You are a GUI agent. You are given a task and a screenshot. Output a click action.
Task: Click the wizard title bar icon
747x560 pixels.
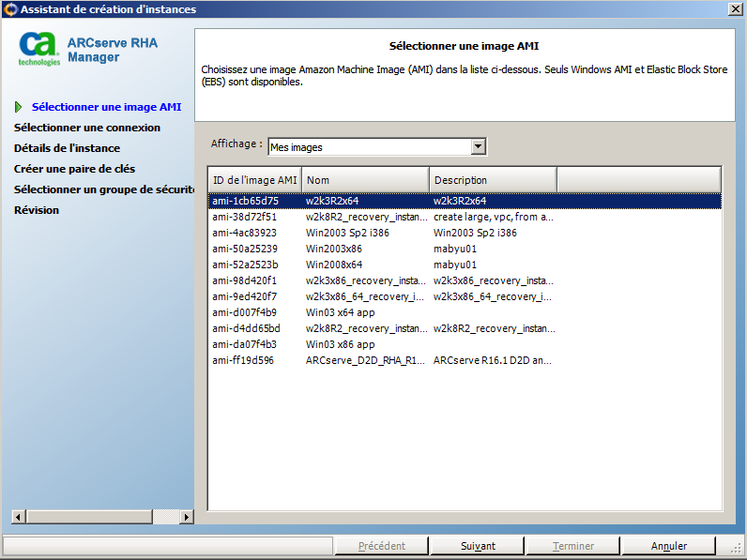click(x=10, y=9)
